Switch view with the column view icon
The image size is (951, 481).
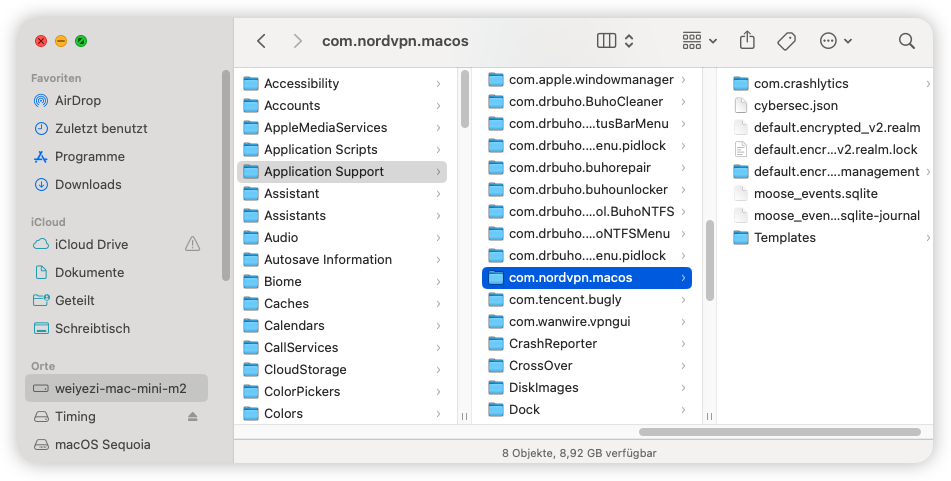[607, 41]
